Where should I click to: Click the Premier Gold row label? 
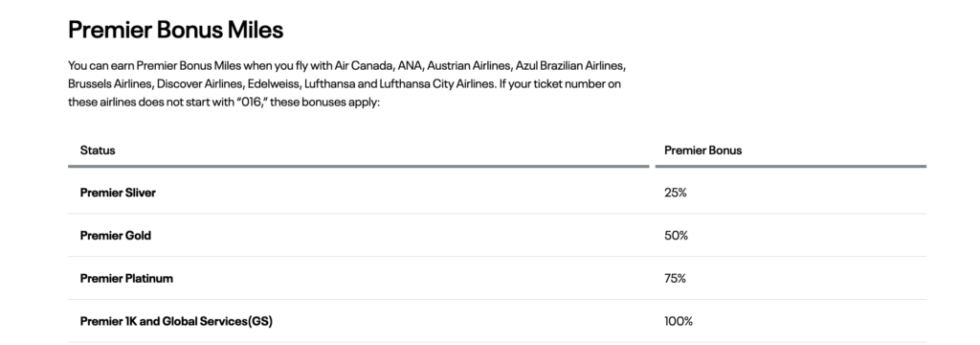coord(116,236)
